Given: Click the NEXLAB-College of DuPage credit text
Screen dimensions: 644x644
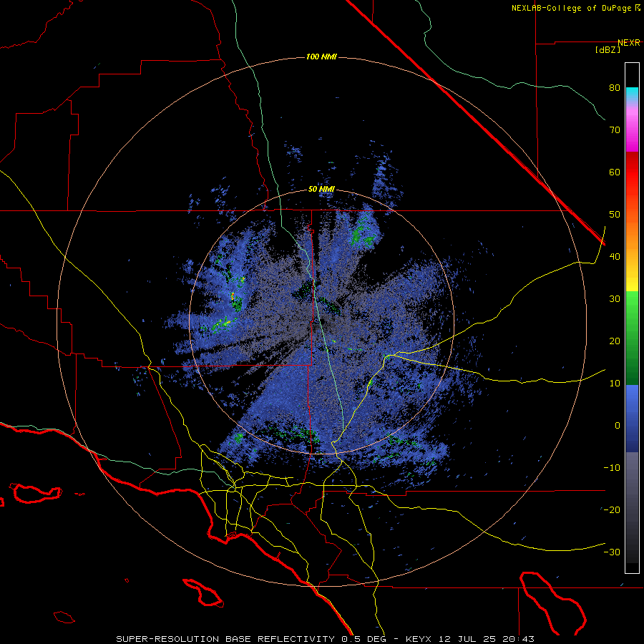Looking at the screenshot, I should 573,8.
